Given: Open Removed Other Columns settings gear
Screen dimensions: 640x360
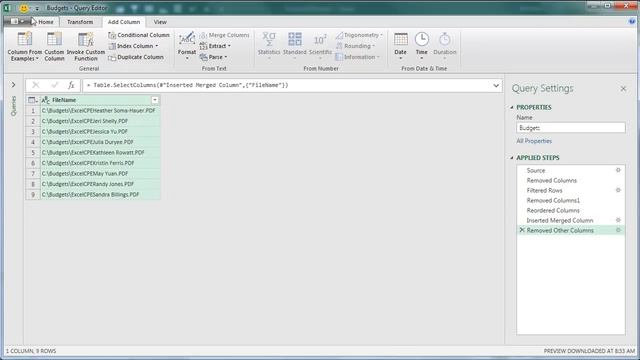Looking at the screenshot, I should click(x=618, y=230).
